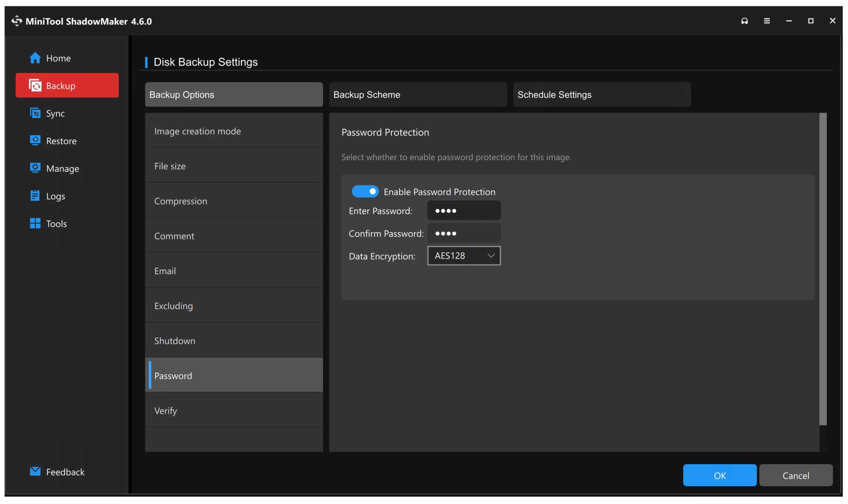Click the Sync icon in the sidebar
Screen dimensions: 848x504
click(x=35, y=113)
